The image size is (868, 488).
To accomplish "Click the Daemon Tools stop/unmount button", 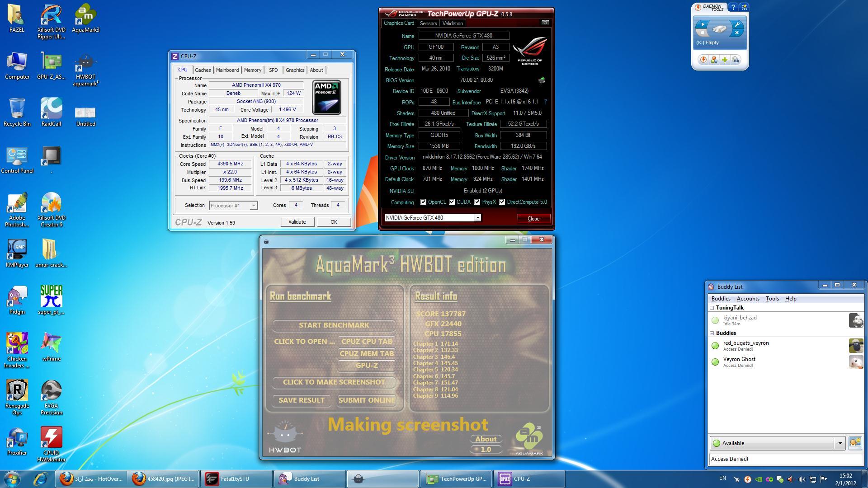I will coord(702,33).
